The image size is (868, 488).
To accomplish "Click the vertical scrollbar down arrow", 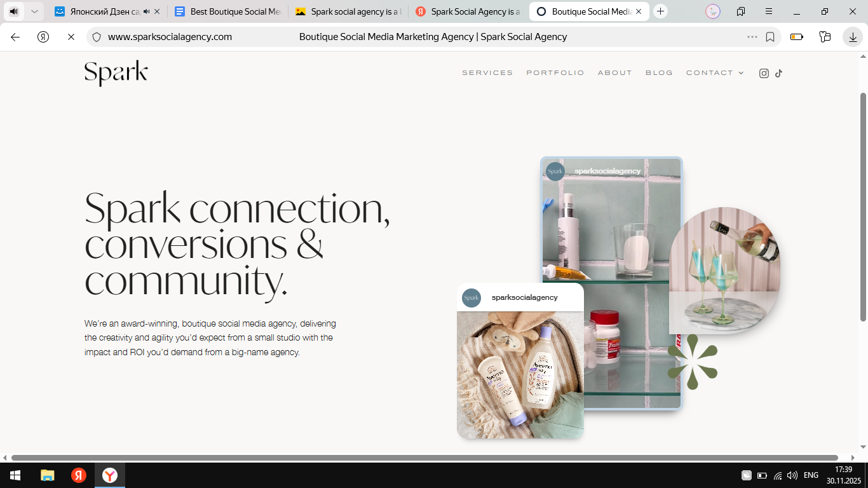I will (x=863, y=448).
